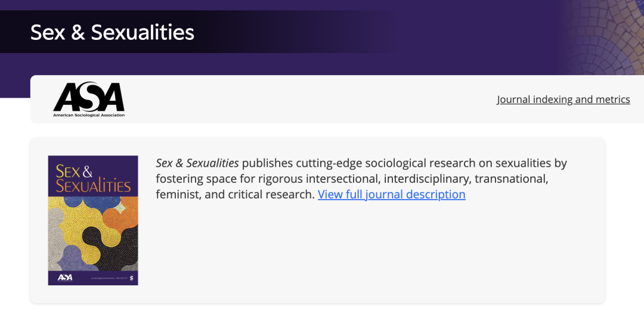This screenshot has width=644, height=327.
Task: Follow the View full journal description link
Action: point(391,194)
